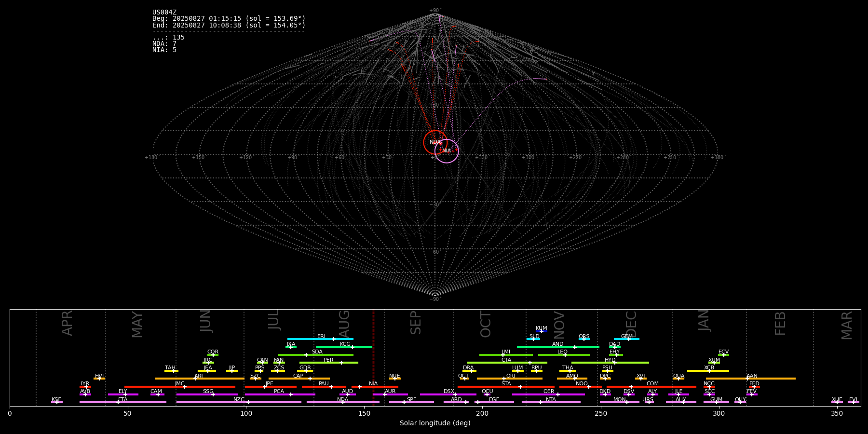Click the '...: 135' count line
The image size is (868, 434).
[168, 38]
